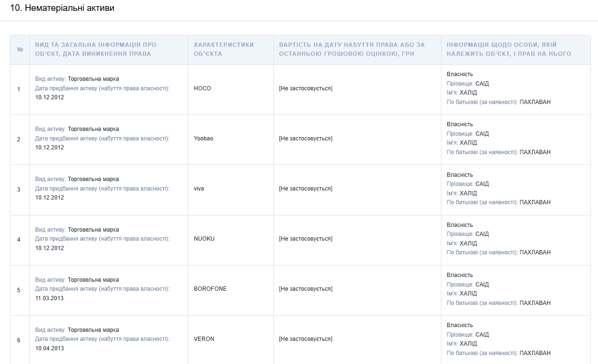Viewport: 598px width, 364px height.
Task: Click "Власність" in the HOCO row
Action: point(459,74)
